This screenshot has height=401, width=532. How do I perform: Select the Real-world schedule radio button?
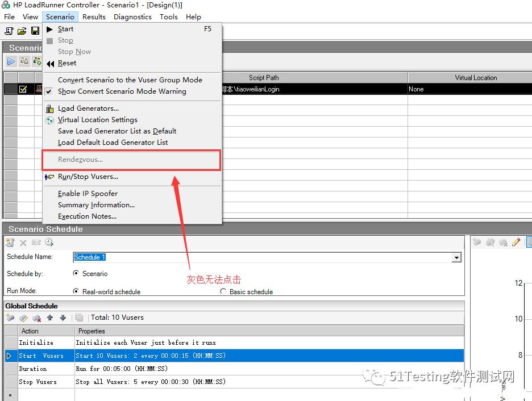[x=76, y=291]
